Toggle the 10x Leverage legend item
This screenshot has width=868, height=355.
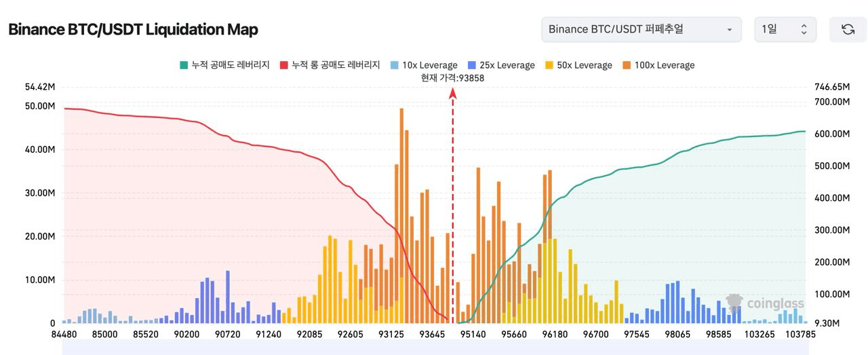(x=424, y=65)
